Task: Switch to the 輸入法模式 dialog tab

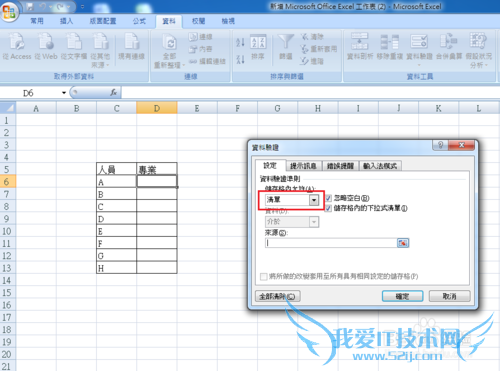Action: coord(380,166)
